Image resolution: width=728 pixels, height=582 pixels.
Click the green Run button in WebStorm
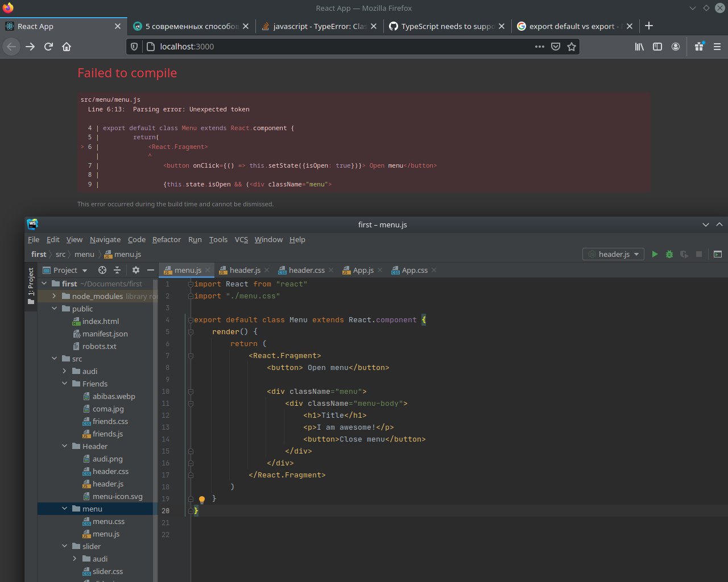(655, 254)
